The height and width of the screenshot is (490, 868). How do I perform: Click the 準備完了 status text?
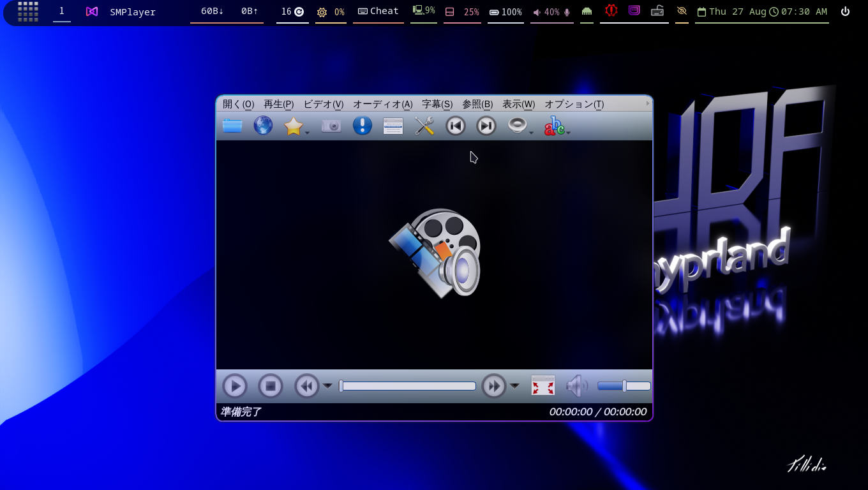(x=241, y=412)
